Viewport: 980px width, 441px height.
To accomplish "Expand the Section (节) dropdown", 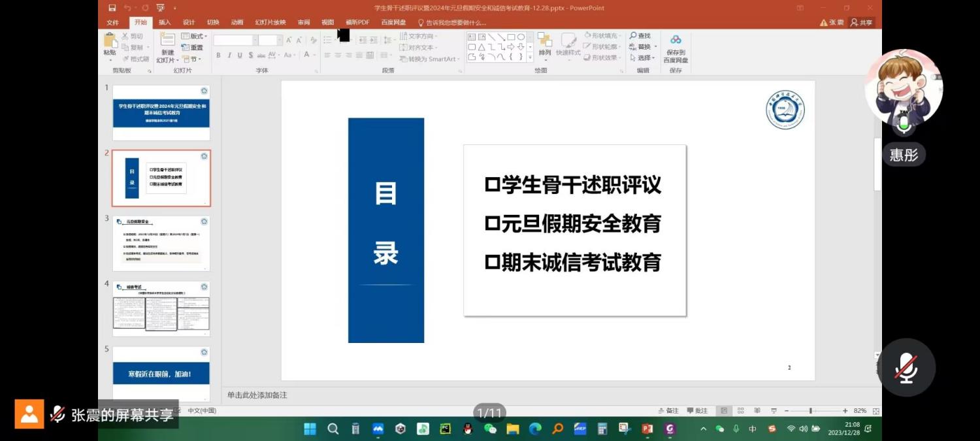I will coord(191,59).
